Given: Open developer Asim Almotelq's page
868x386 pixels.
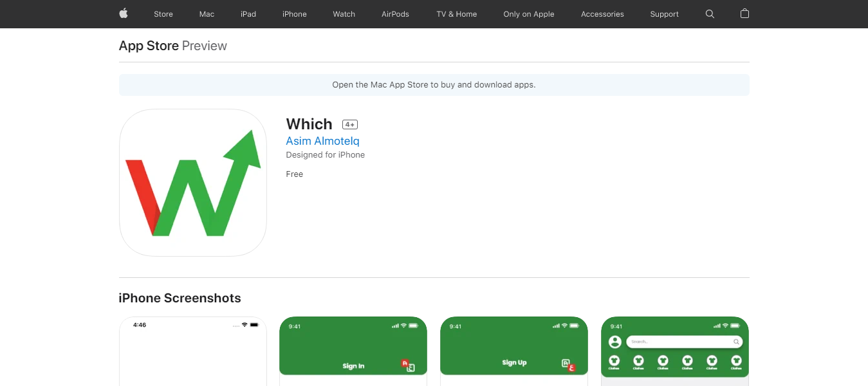Looking at the screenshot, I should tap(322, 141).
